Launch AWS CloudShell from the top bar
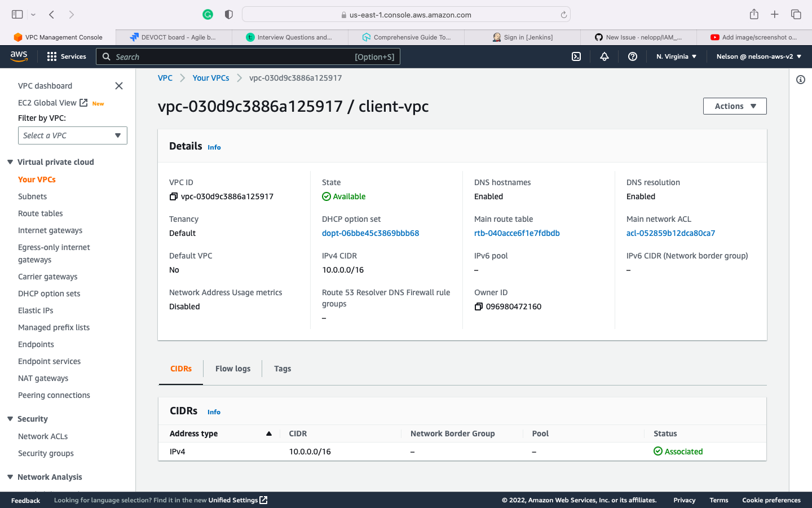This screenshot has height=508, width=812. pyautogui.click(x=576, y=56)
